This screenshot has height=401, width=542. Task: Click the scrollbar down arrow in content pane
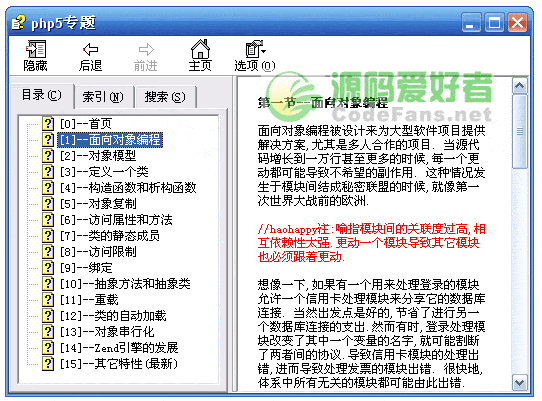tap(520, 383)
